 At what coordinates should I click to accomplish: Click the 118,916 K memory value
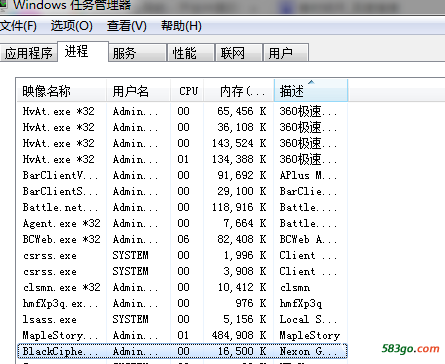click(239, 207)
